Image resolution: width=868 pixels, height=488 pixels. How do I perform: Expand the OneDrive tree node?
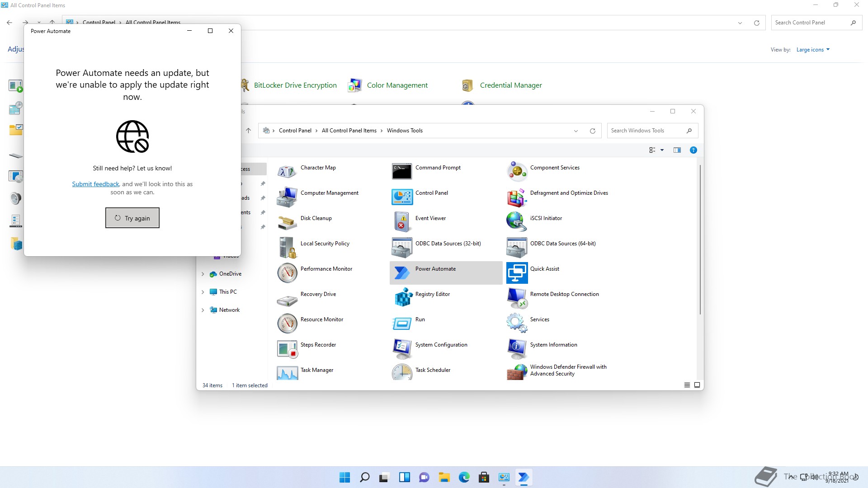pyautogui.click(x=203, y=274)
